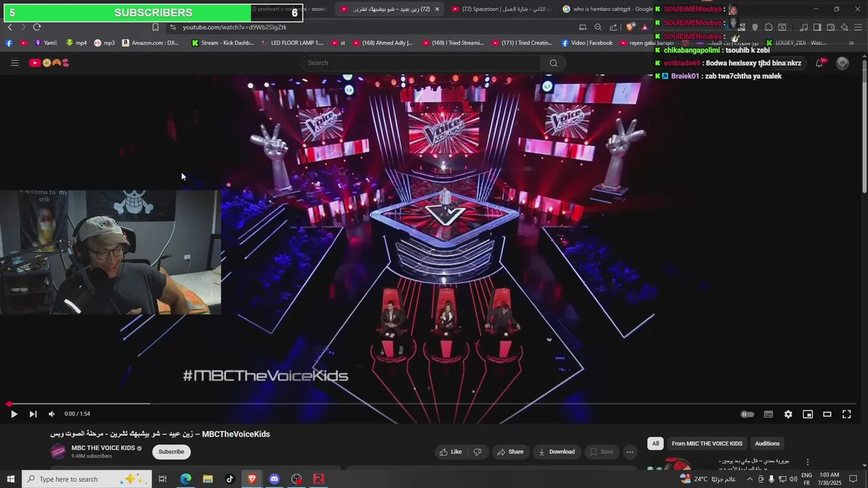Close the active YouTube tab
This screenshot has height=488, width=868.
pyautogui.click(x=437, y=9)
